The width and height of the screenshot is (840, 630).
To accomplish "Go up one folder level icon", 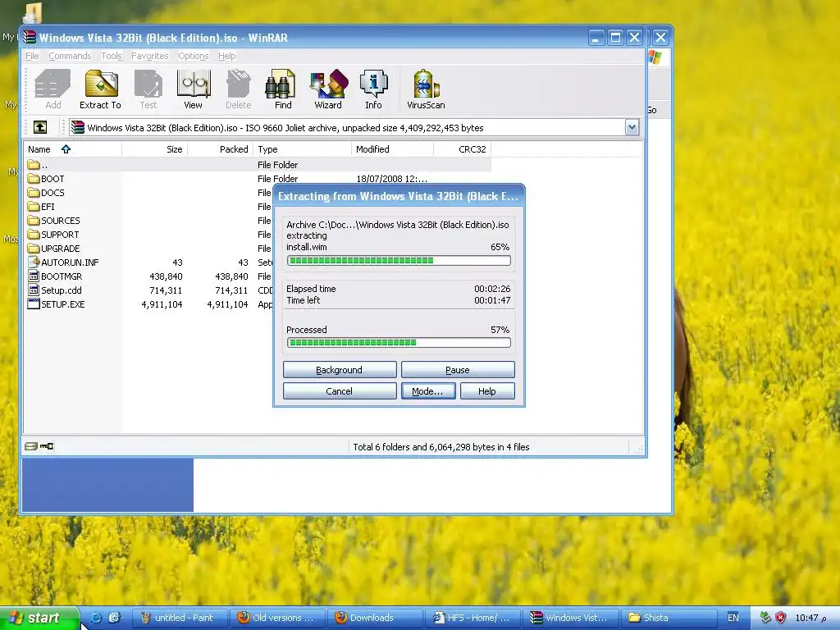I will point(40,127).
